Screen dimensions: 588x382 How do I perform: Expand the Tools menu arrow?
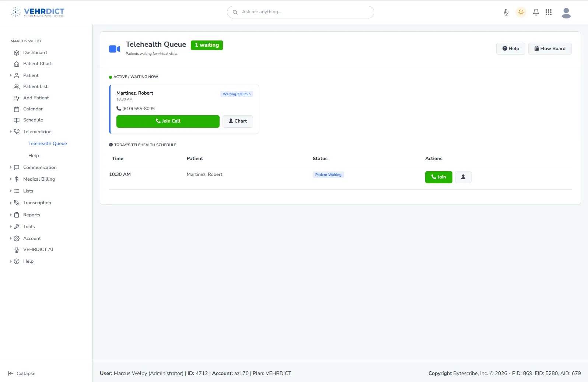11,227
